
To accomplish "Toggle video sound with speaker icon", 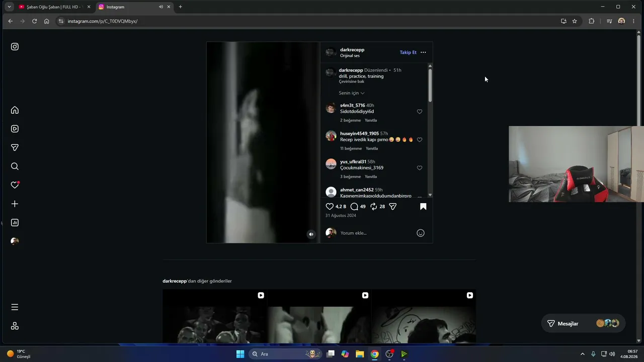I will [311, 234].
